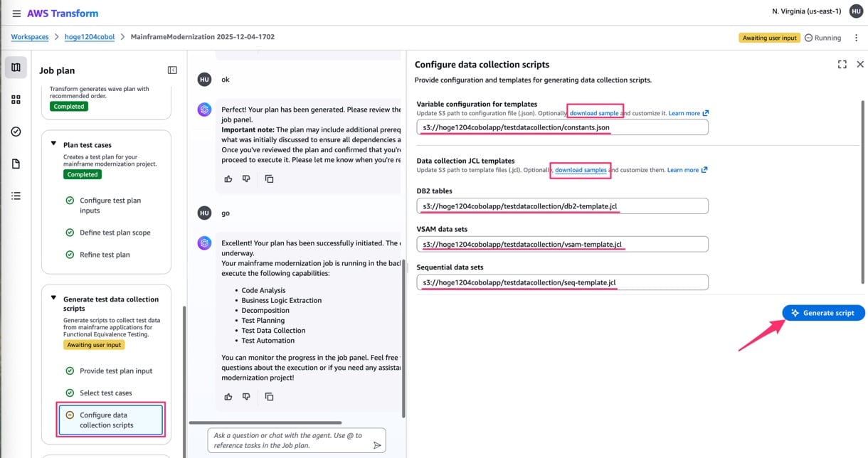Open the approvals checkmark sidebar icon
Image resolution: width=868 pixels, height=458 pixels.
[x=16, y=132]
